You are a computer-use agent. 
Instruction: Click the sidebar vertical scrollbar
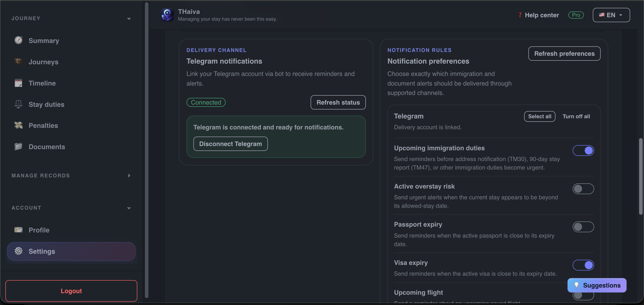click(x=146, y=150)
